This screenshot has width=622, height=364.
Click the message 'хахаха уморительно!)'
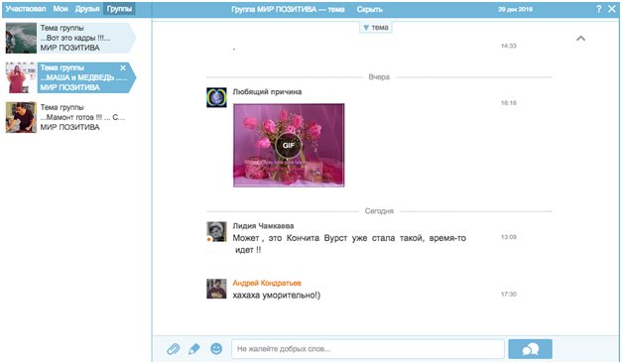pyautogui.click(x=277, y=295)
